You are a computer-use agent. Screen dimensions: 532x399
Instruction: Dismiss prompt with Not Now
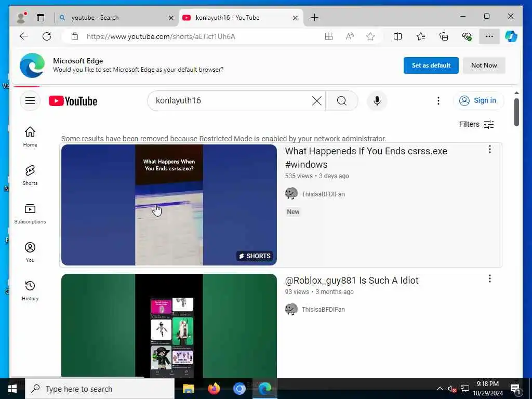[x=484, y=65]
